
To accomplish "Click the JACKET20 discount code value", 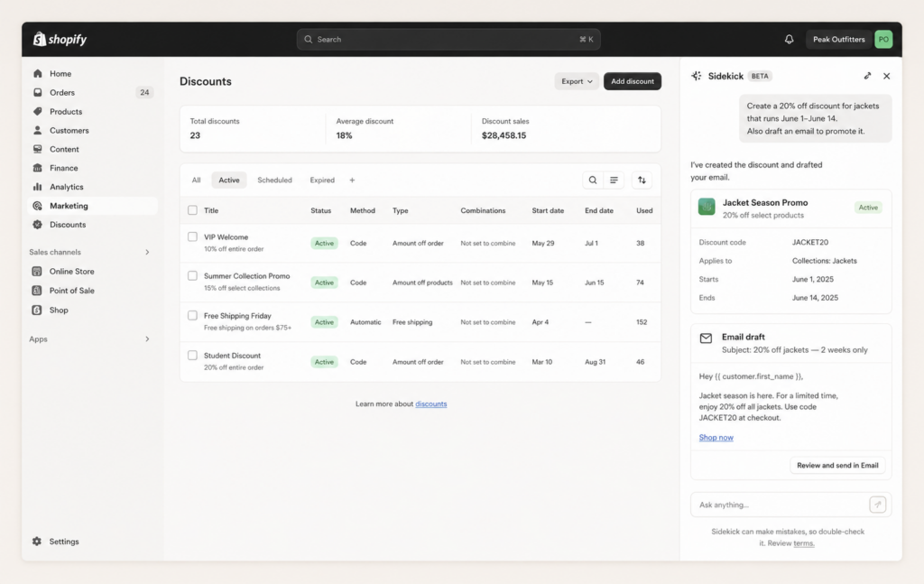I will [810, 242].
